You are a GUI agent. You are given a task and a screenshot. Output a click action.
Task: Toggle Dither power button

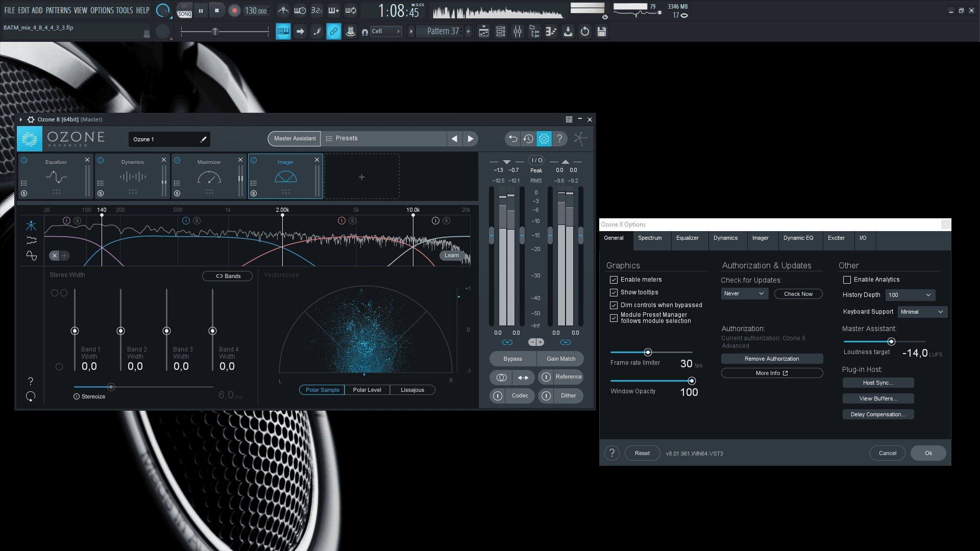pos(546,396)
